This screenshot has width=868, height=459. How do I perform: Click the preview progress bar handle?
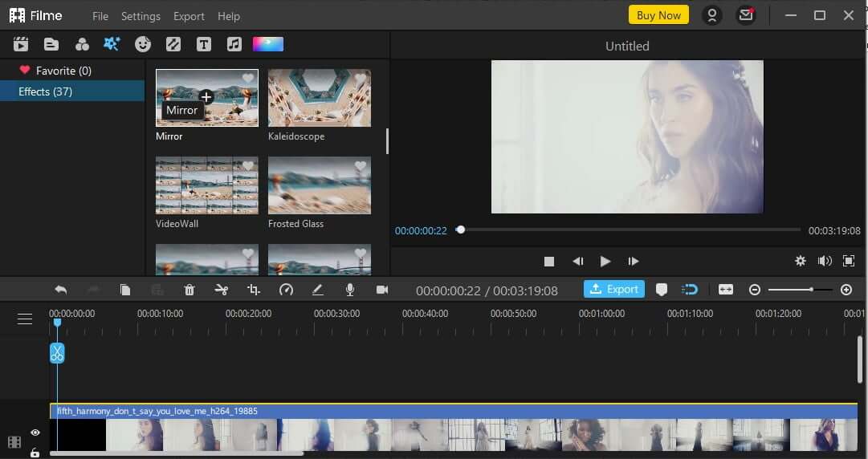[x=460, y=229]
